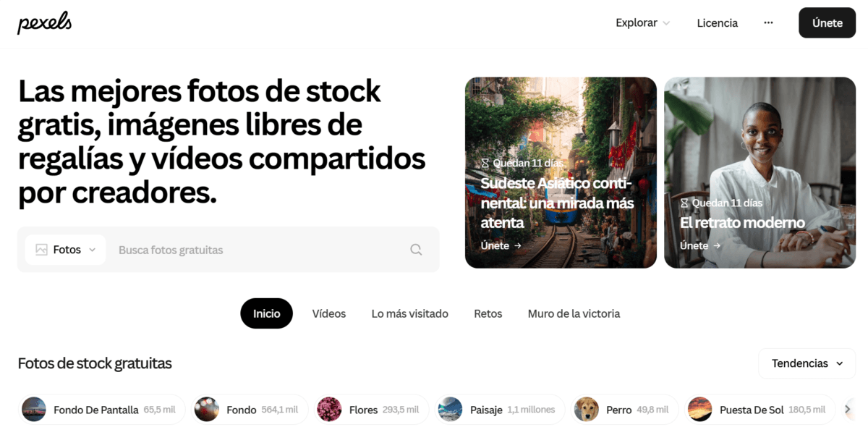Show more categories with right arrow
Viewport: 868px width, 435px height.
click(x=847, y=410)
